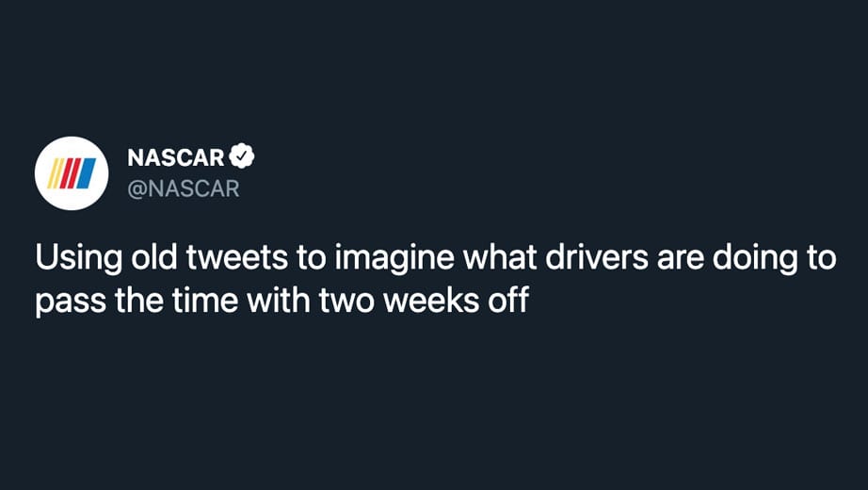
Task: Open the @NASCAR handle link
Action: 184,189
